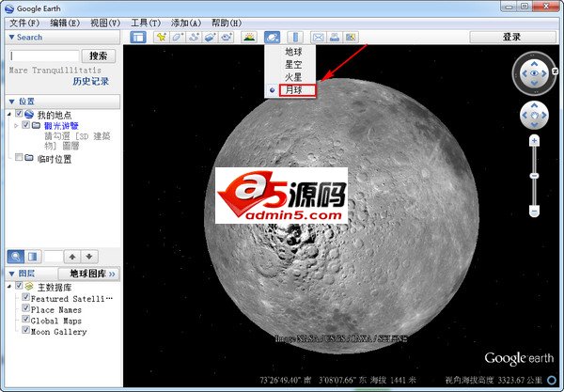This screenshot has height=392, width=564.
Task: Select the add polygon tool
Action: tap(178, 38)
